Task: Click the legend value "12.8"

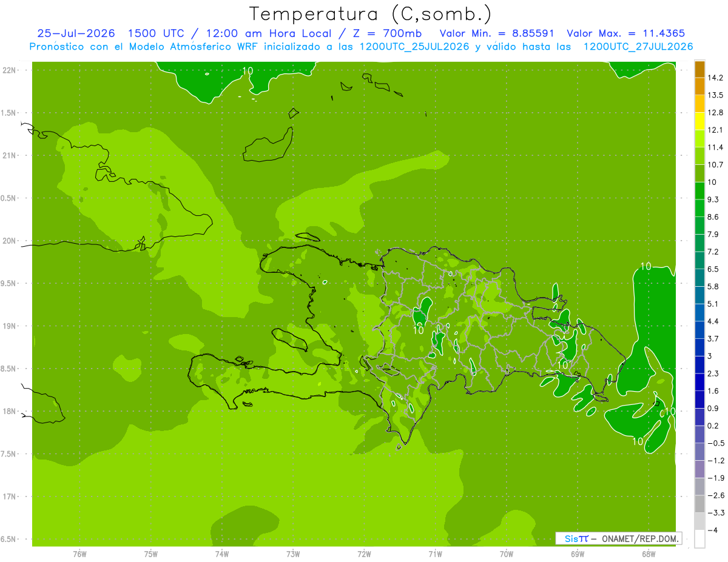Action: click(715, 113)
